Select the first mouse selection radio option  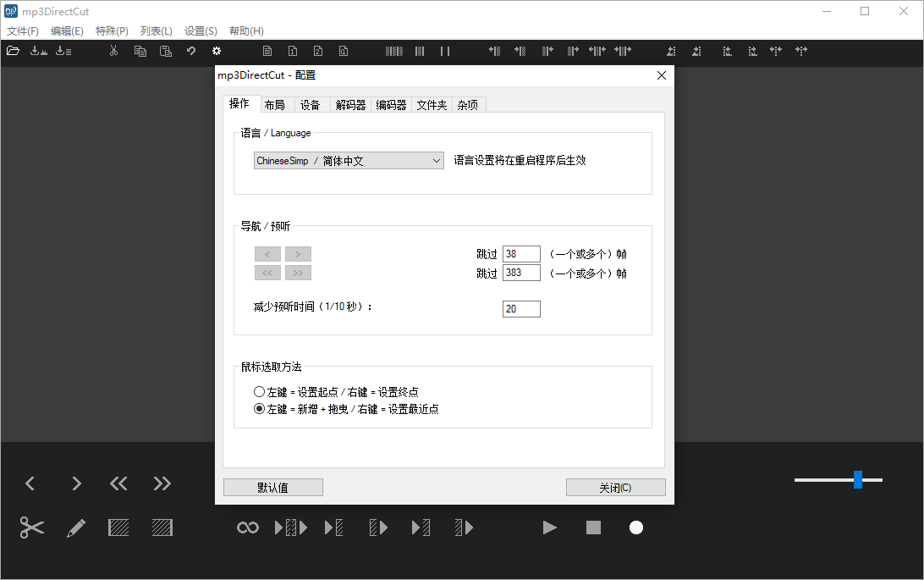[261, 391]
